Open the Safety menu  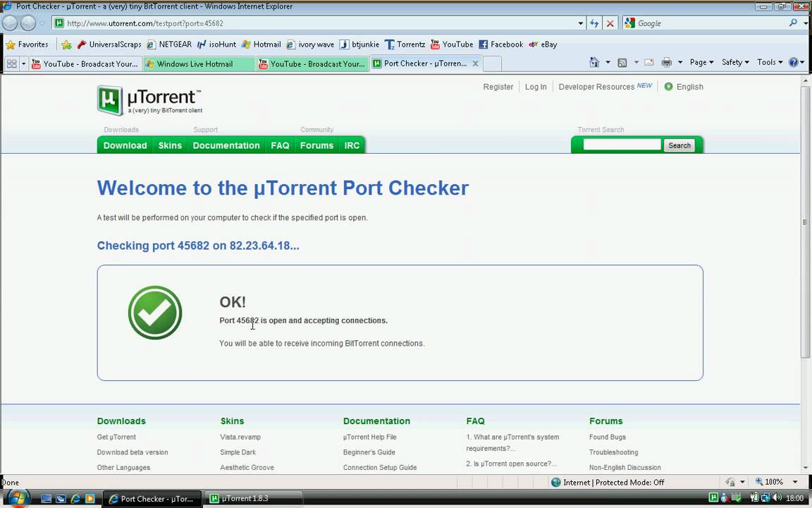tap(735, 62)
